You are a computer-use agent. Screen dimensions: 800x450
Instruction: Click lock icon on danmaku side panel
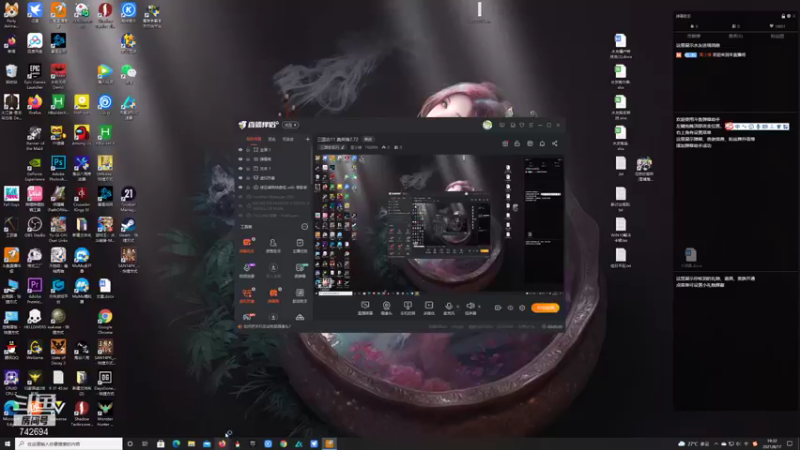783,16
